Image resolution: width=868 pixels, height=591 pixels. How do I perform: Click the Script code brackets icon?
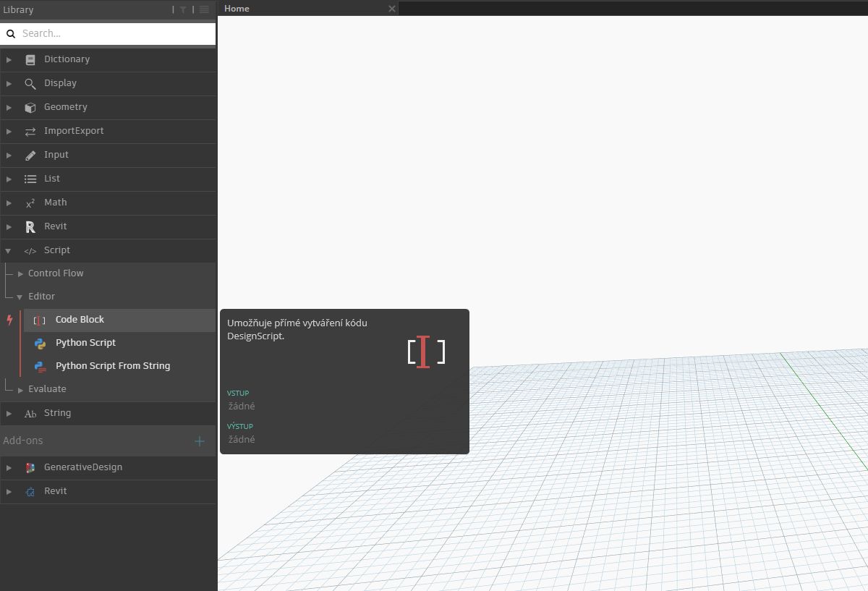(x=30, y=251)
